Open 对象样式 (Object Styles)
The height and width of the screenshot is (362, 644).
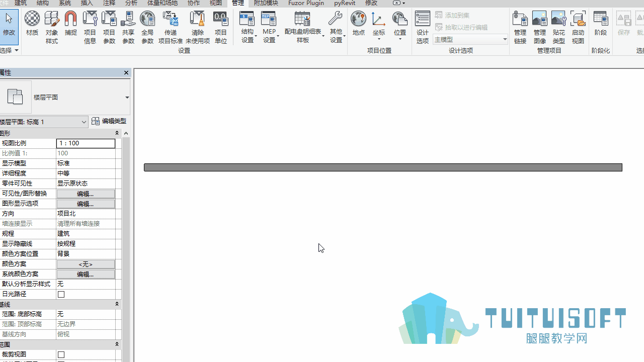pyautogui.click(x=52, y=27)
